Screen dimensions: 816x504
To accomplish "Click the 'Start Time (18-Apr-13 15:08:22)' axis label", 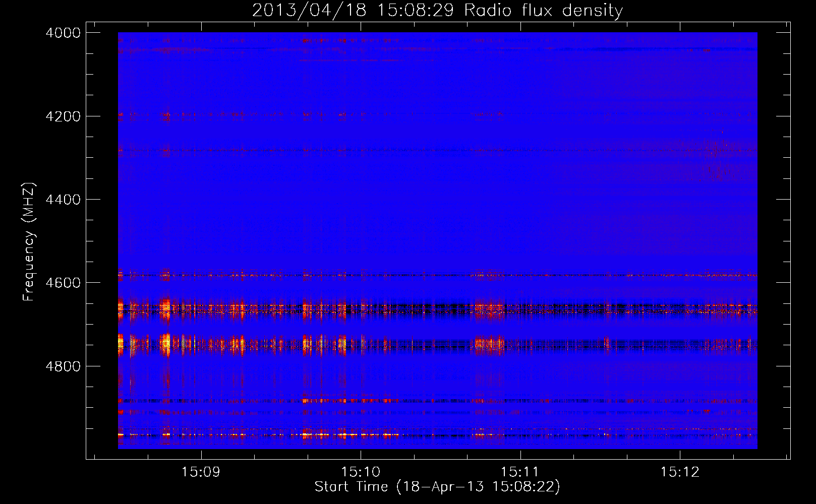I will click(437, 487).
